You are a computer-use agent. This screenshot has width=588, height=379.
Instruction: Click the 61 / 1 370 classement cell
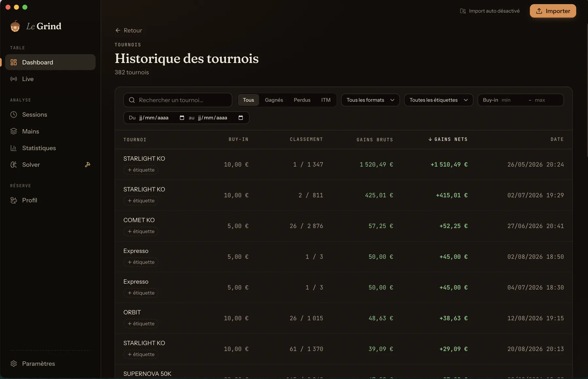click(x=306, y=349)
